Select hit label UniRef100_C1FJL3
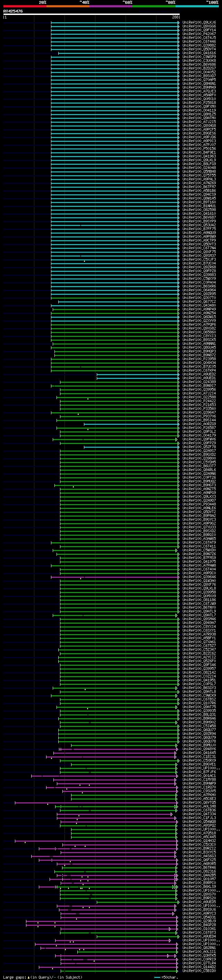Image resolution: width=222 pixels, height=980 pixels. 199,818
